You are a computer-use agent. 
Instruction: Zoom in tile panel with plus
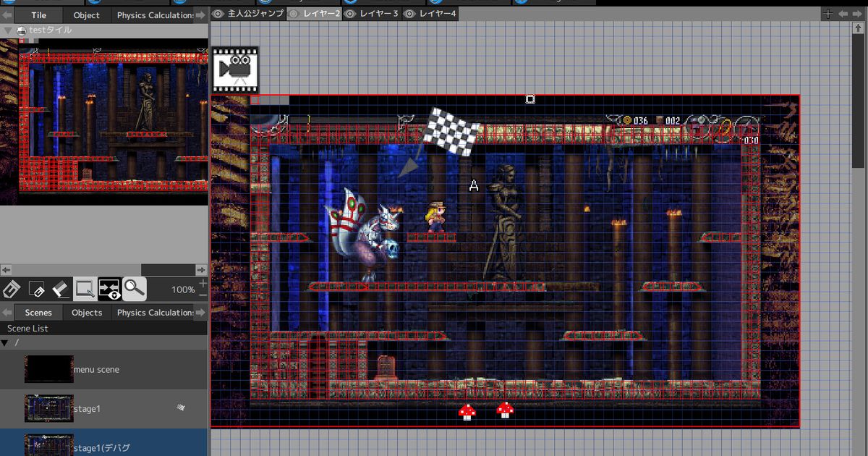[x=203, y=283]
